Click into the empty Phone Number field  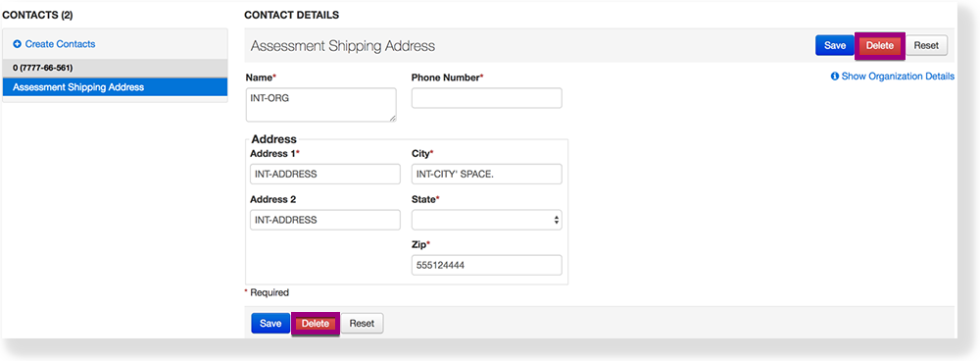coord(487,98)
